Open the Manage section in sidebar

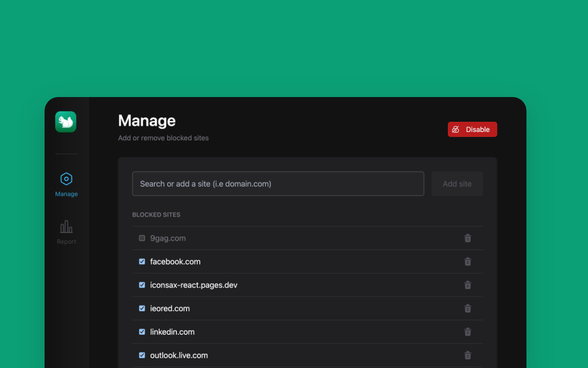(66, 184)
